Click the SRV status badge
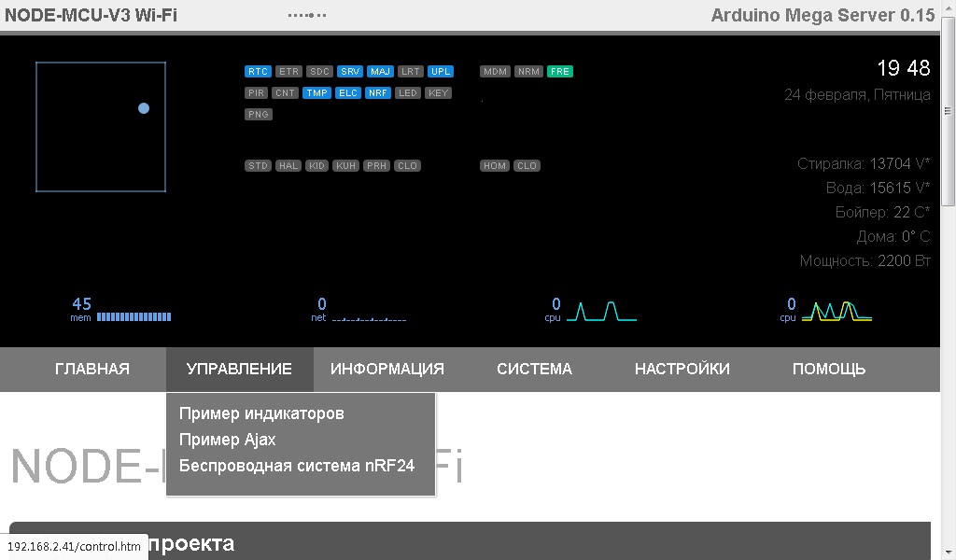Image resolution: width=956 pixels, height=560 pixels. point(350,71)
